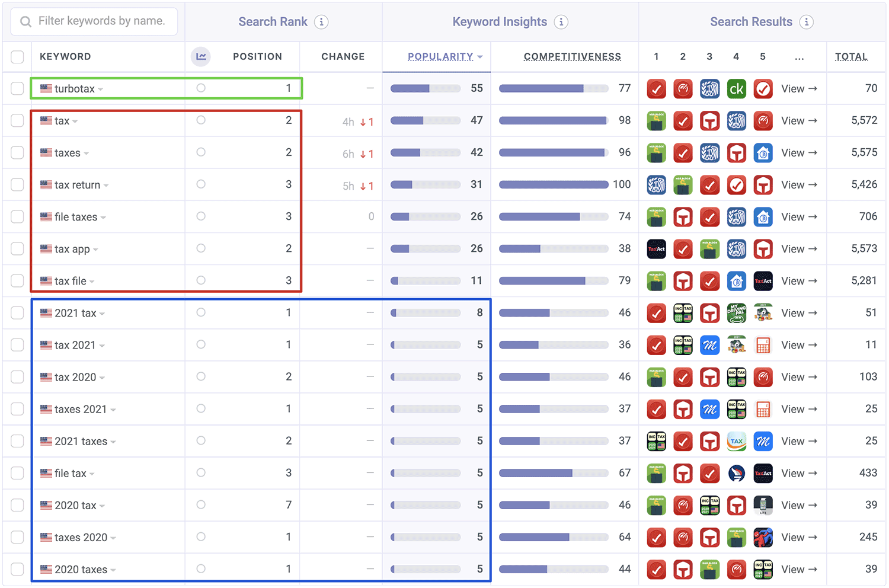The image size is (889, 588).
Task: Tick the select-all checkbox in header
Action: pyautogui.click(x=17, y=57)
